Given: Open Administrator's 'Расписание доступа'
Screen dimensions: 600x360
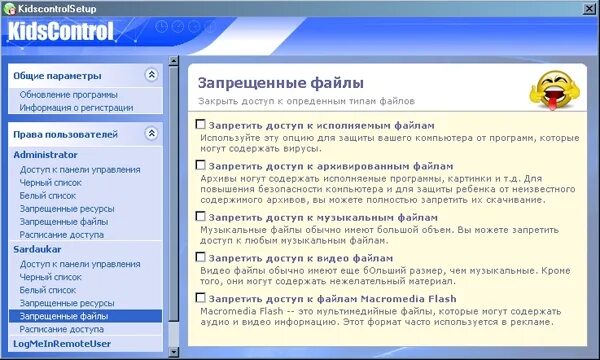Looking at the screenshot, I should pyautogui.click(x=62, y=235).
